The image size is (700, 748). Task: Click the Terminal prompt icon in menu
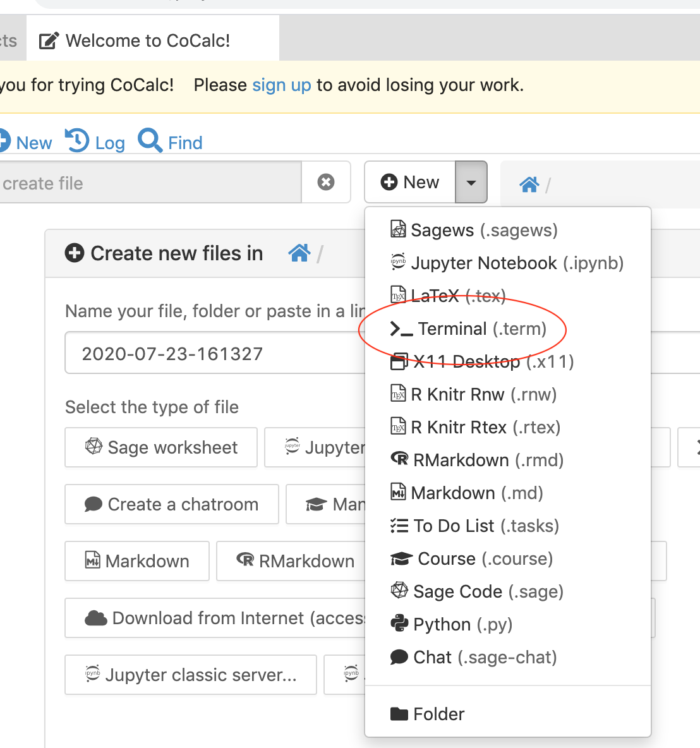point(401,329)
